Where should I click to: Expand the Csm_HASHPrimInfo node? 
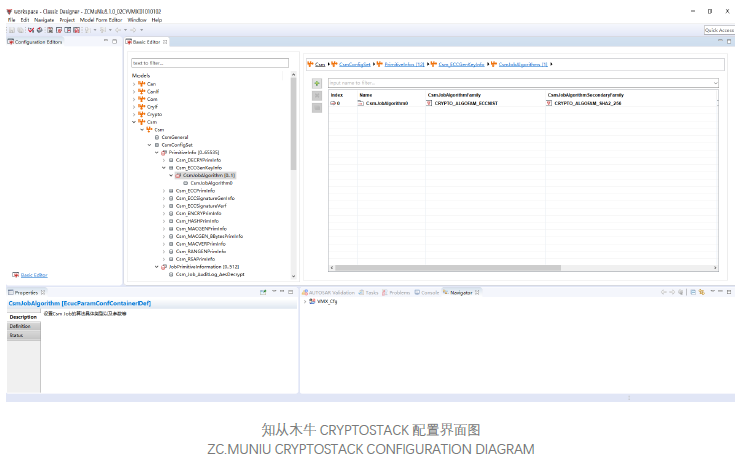click(x=164, y=221)
